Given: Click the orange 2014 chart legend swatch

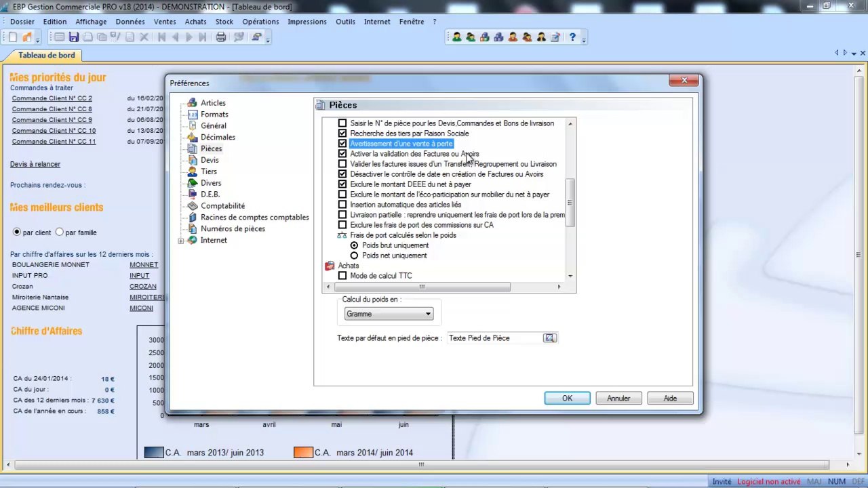Looking at the screenshot, I should point(303,452).
